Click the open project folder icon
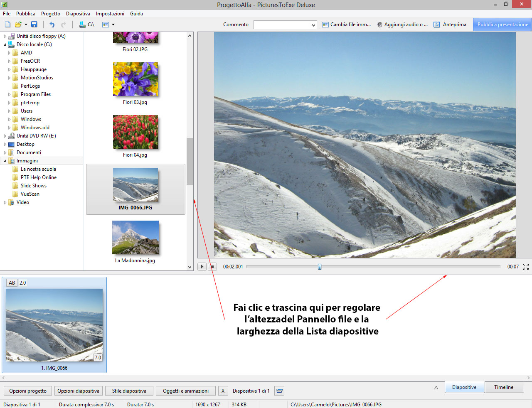532x408 pixels. click(x=18, y=25)
